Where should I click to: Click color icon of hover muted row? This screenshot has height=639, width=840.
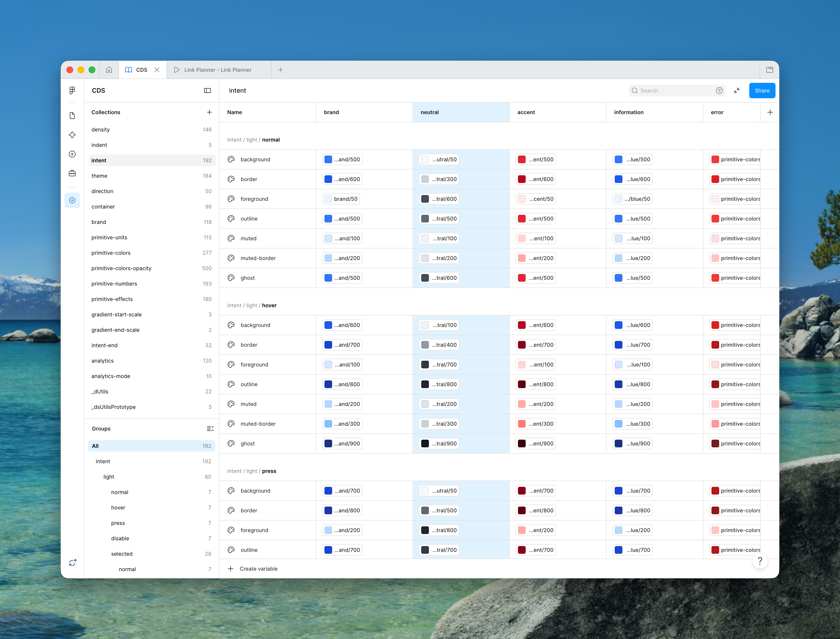(x=231, y=404)
